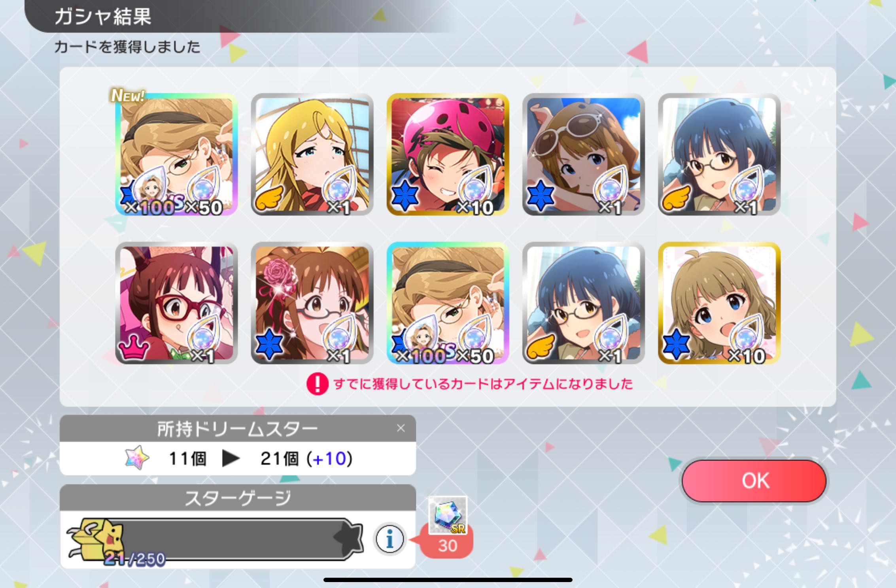Select the blonde long-haired girl card
Viewport: 896px width, 588px height.
coord(312,154)
